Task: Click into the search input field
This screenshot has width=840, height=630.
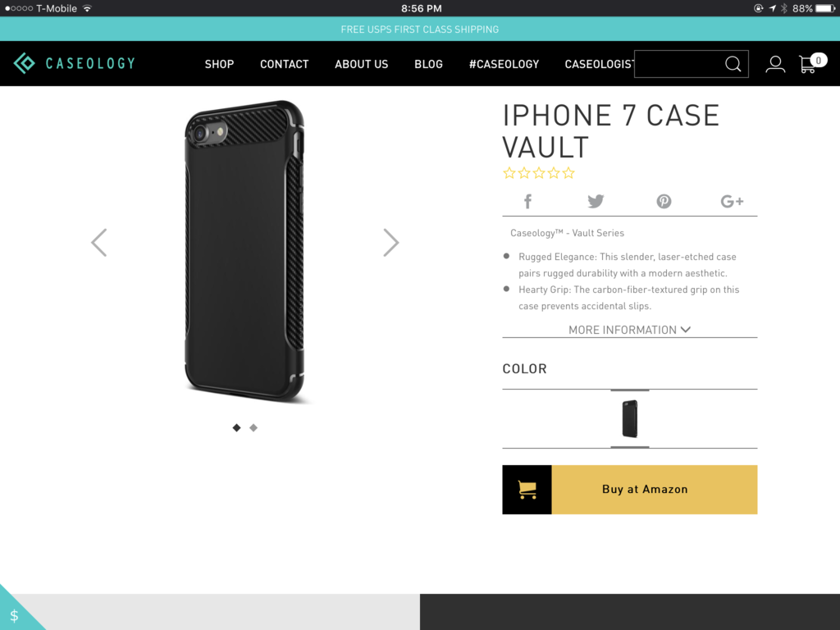Action: (678, 64)
